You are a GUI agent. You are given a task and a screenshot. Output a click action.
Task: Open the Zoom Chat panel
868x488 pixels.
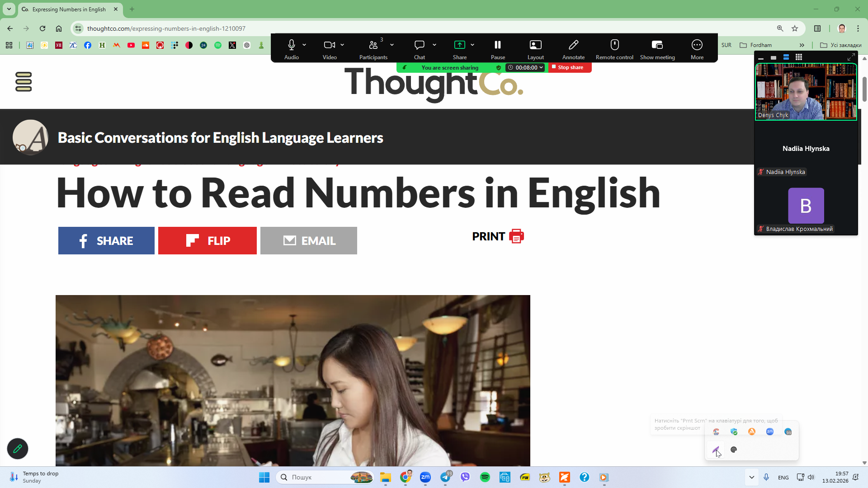(x=419, y=44)
